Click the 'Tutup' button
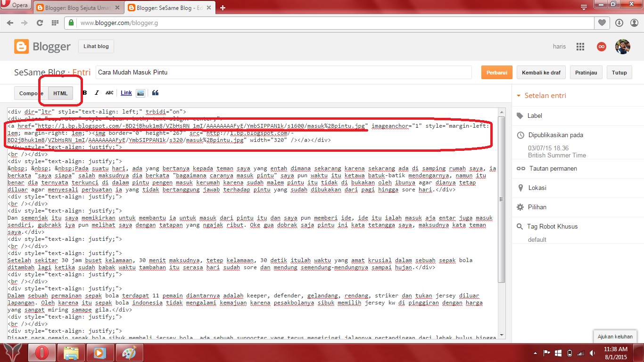Screen dimensions: 644x362 [619, 73]
